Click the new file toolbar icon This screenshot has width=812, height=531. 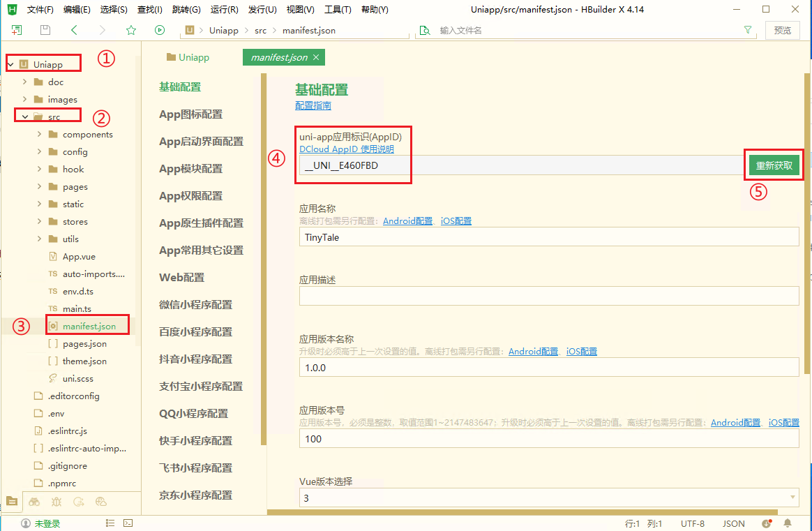click(17, 30)
